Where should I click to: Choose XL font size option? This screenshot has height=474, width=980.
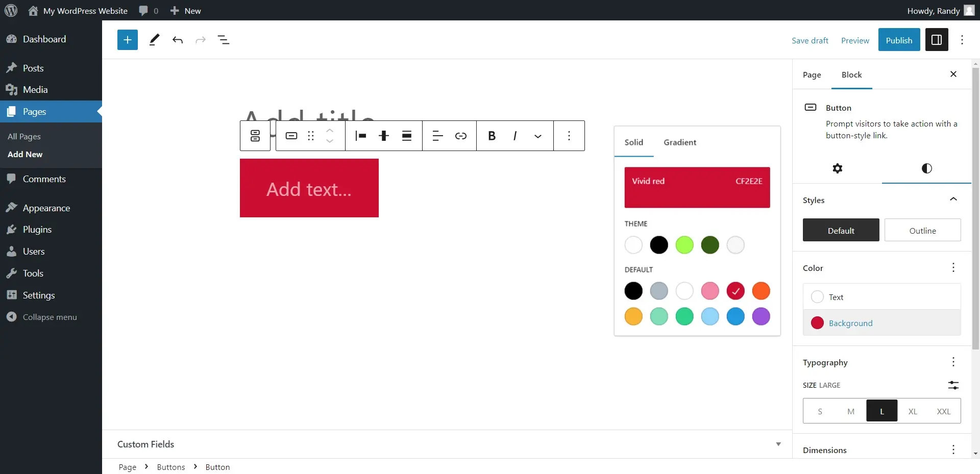[913, 411]
